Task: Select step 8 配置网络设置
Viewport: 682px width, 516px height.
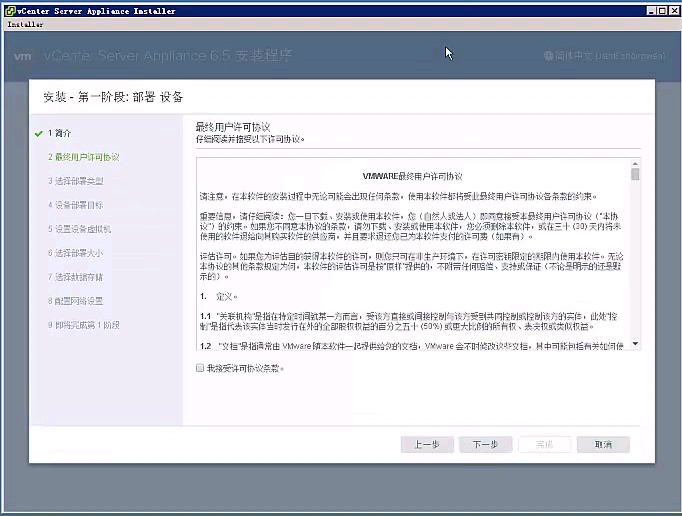Action: (76, 301)
